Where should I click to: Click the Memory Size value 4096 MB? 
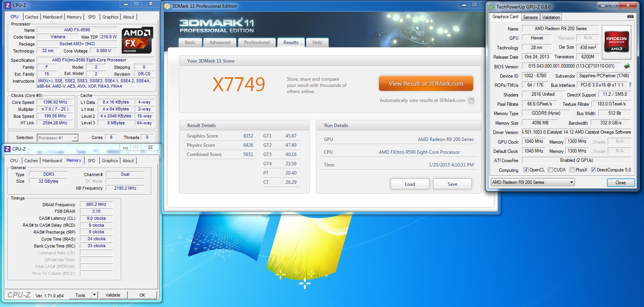540,123
